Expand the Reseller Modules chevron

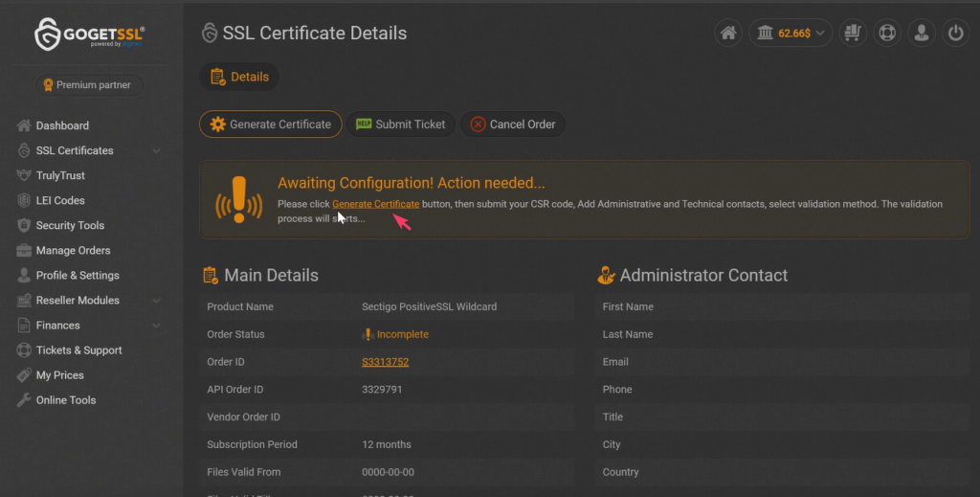pyautogui.click(x=156, y=301)
